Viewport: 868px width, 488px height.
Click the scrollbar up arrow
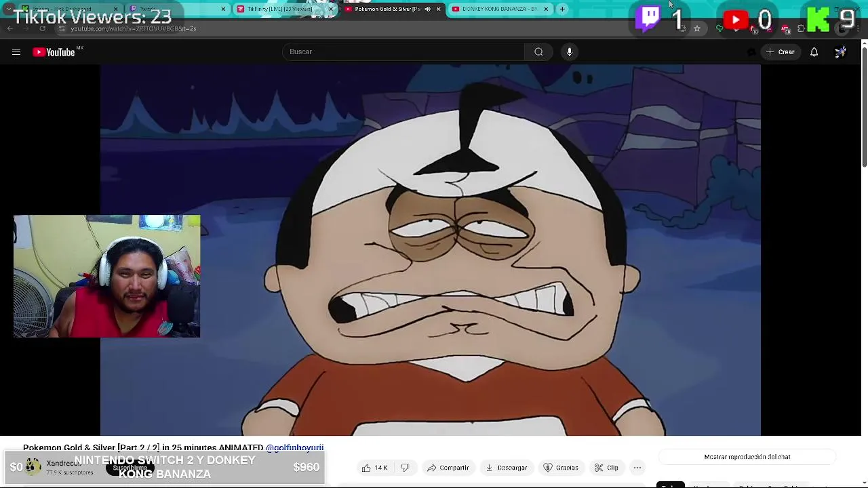click(x=864, y=43)
